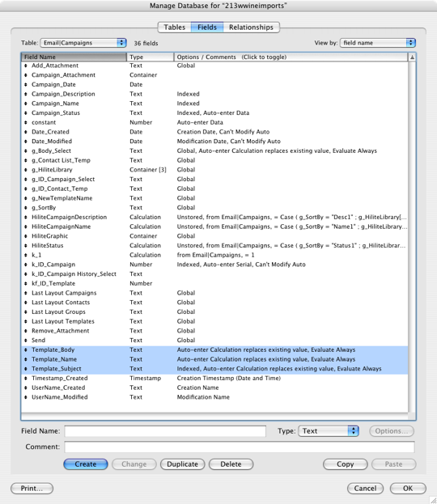Image resolution: width=437 pixels, height=504 pixels.
Task: Select the g_NewTemplateName field row
Action: click(x=214, y=198)
